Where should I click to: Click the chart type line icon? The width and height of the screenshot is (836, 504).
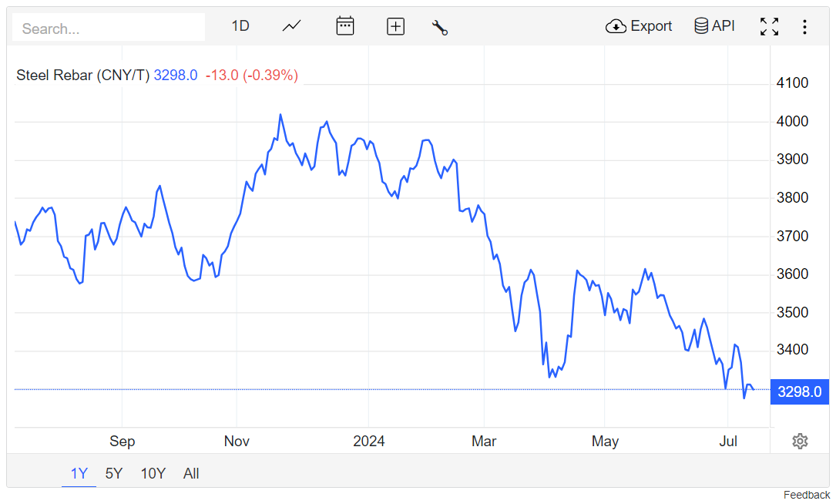[x=291, y=26]
